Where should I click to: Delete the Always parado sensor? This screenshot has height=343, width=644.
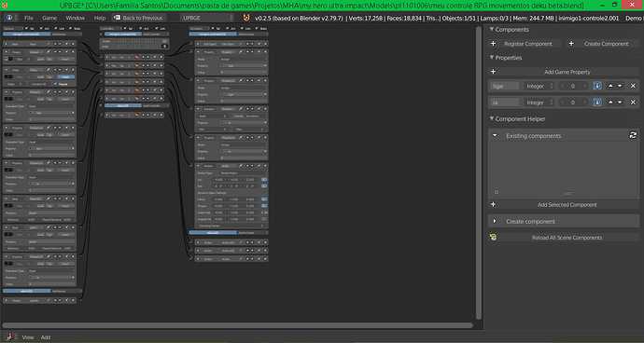(x=73, y=300)
